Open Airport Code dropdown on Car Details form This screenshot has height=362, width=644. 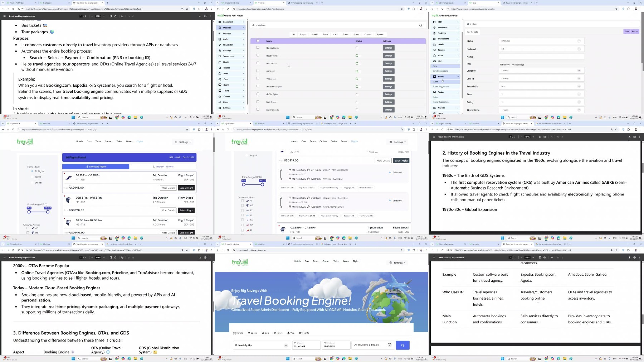click(541, 110)
